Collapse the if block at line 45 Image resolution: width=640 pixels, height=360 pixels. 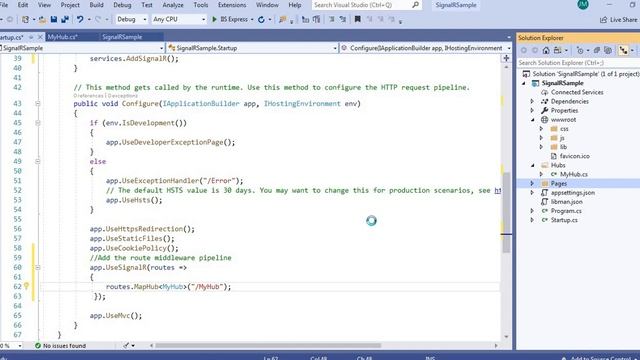[38, 123]
